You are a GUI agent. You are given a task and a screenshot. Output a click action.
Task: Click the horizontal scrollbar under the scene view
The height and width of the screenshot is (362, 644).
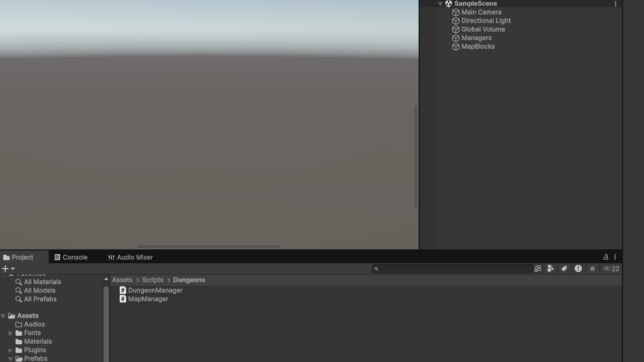point(208,247)
